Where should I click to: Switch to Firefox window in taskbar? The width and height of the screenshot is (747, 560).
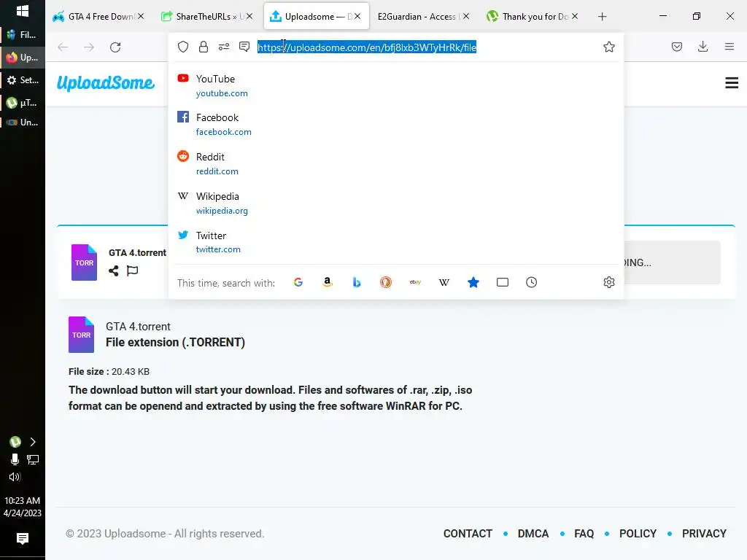(23, 58)
